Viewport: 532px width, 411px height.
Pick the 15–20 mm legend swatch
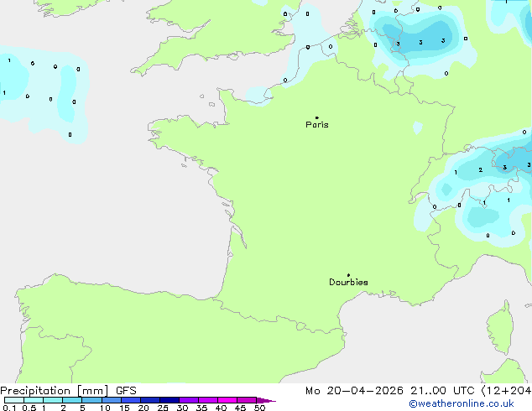click(x=131, y=400)
